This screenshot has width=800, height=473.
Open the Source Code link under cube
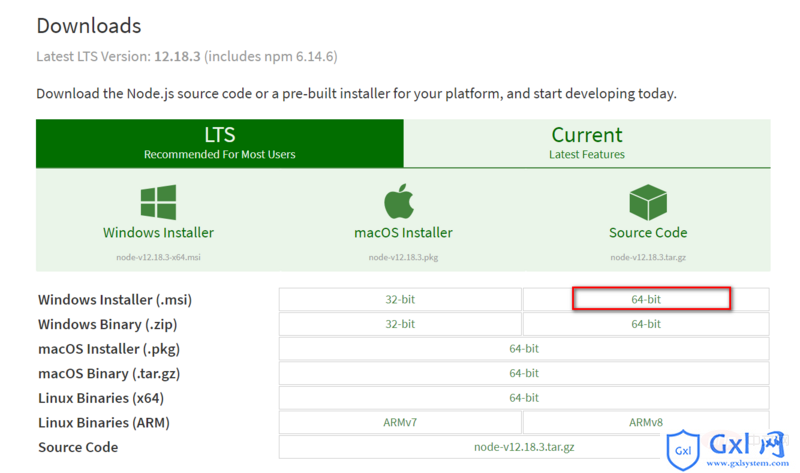point(648,233)
